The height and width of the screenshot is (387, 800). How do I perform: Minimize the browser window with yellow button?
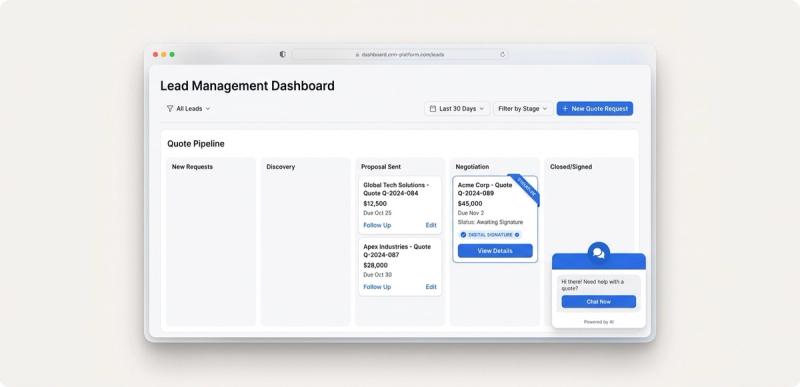164,54
